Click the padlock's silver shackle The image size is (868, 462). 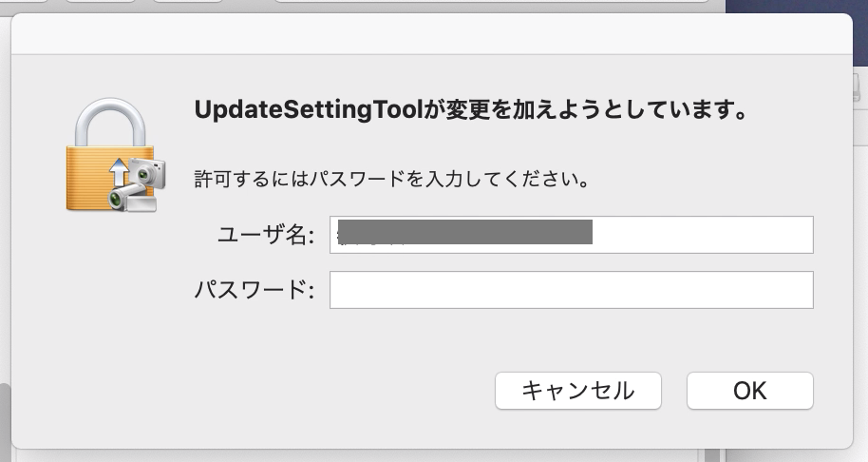[x=112, y=122]
